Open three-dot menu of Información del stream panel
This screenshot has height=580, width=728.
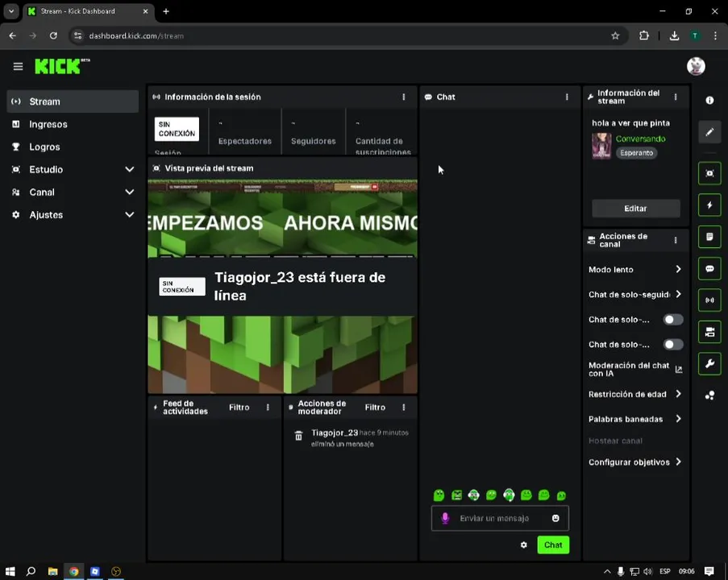click(675, 97)
